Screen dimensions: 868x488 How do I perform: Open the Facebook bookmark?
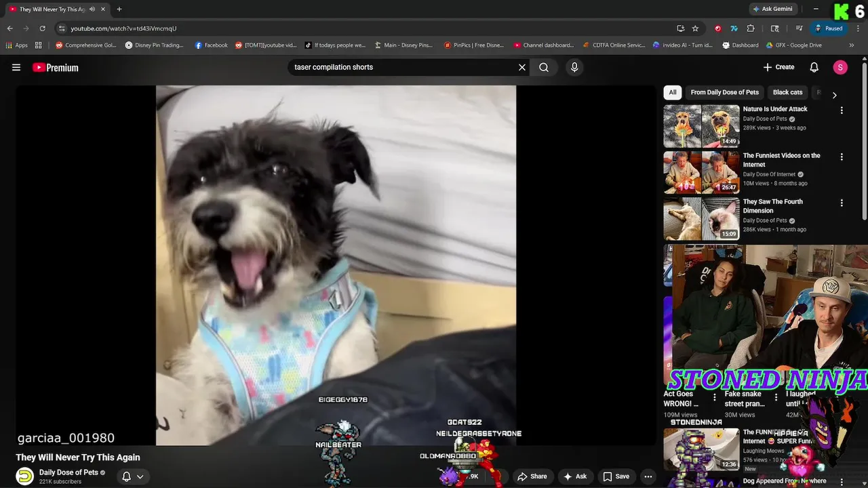(x=211, y=45)
